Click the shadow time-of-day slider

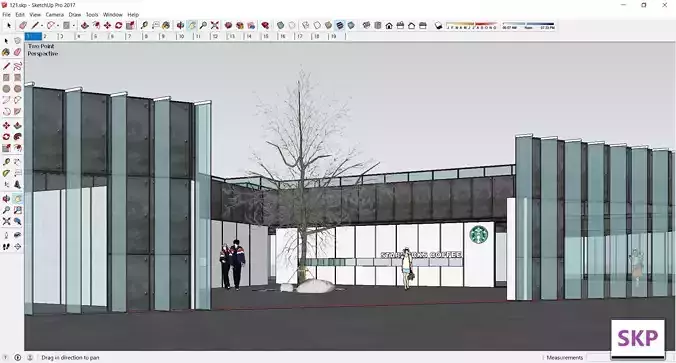[x=528, y=25]
